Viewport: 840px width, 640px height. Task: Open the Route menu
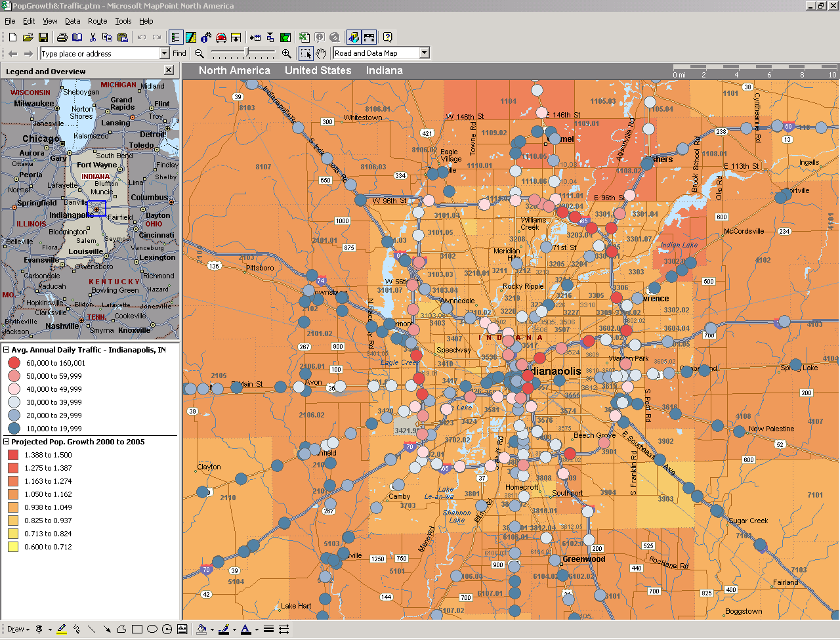tap(97, 21)
